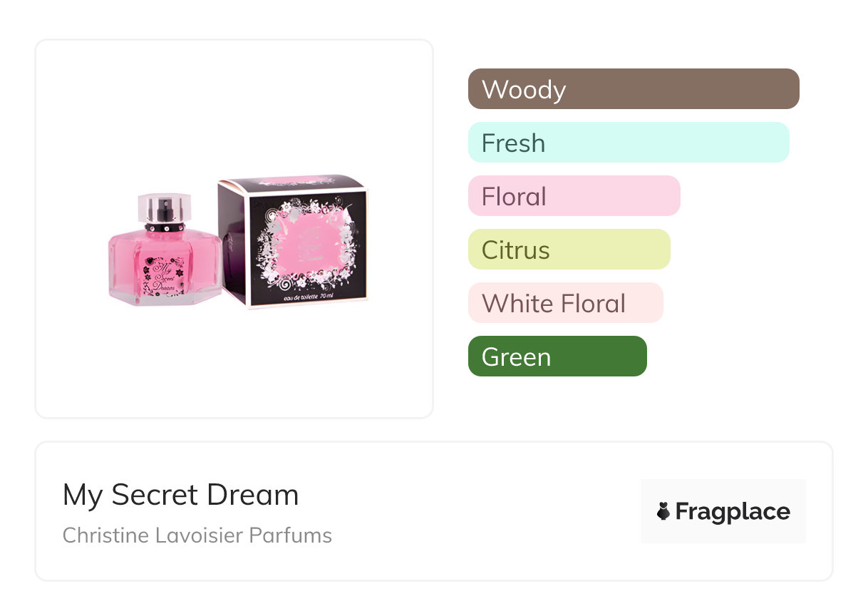Click the jeweled black collar on bottle
The width and height of the screenshot is (868, 616).
(x=165, y=227)
